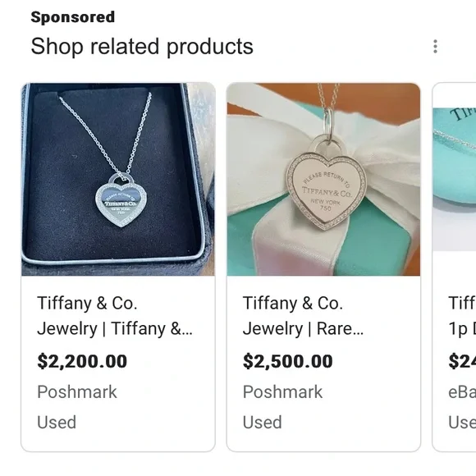Open the three-dot options menu
Screen dimensions: 476x476
(435, 47)
